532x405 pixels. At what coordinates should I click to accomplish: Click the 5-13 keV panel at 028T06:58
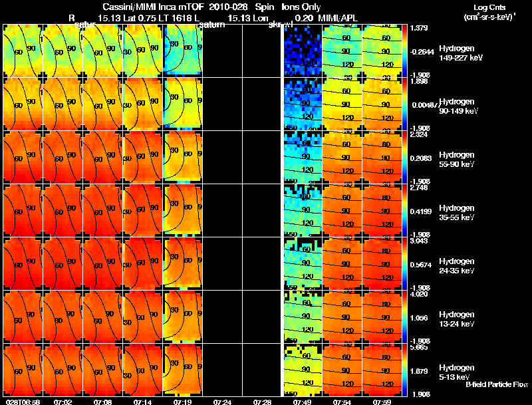pyautogui.click(x=23, y=370)
